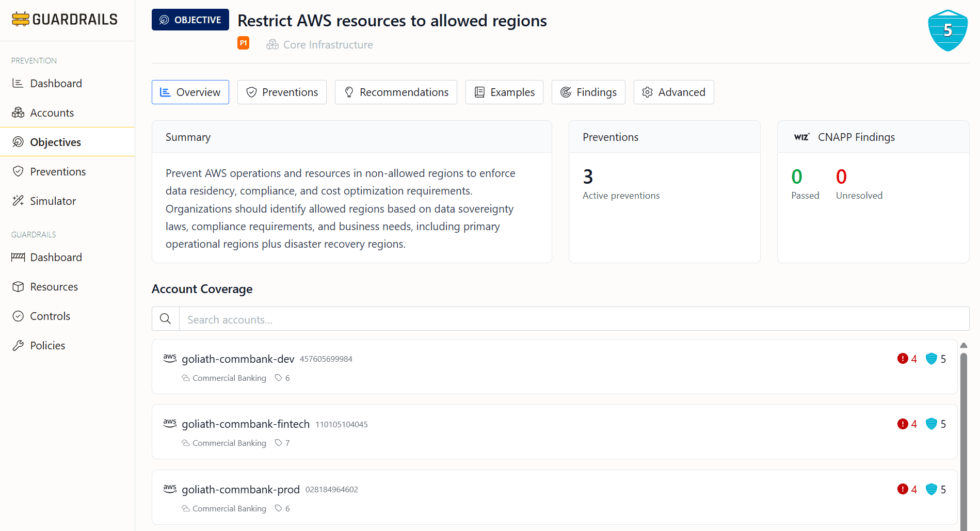The image size is (980, 531).
Task: Click the blue shield score badge
Action: point(947,30)
